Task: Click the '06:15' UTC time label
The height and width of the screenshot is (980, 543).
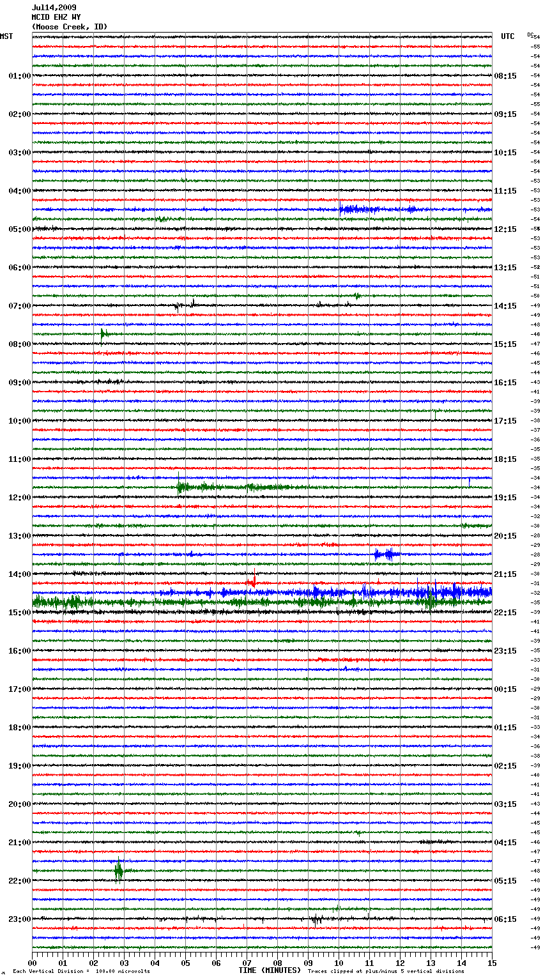Action: (x=505, y=919)
